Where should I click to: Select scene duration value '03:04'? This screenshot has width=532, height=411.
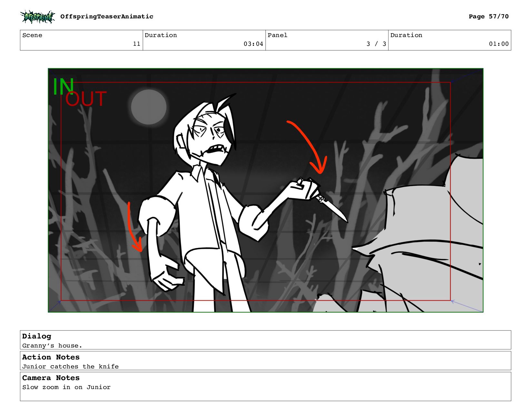pyautogui.click(x=253, y=44)
